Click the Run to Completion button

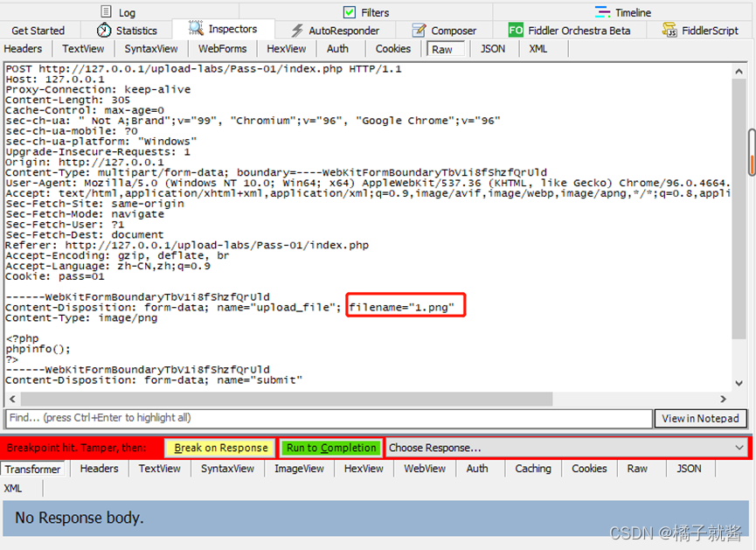331,448
